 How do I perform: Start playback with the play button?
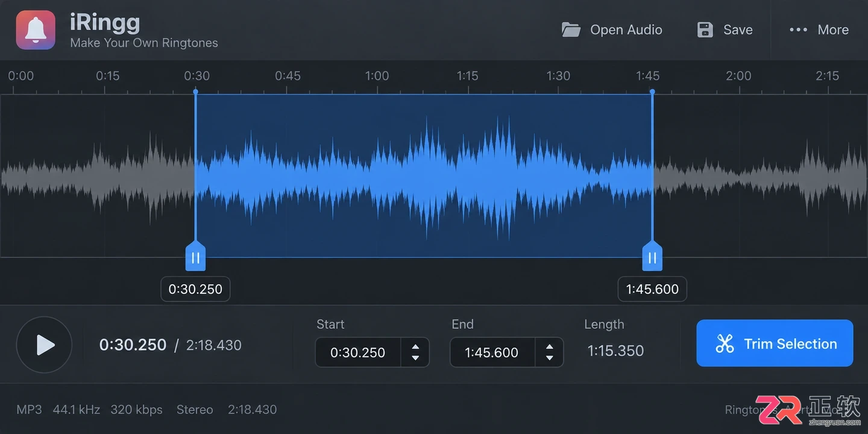point(44,345)
